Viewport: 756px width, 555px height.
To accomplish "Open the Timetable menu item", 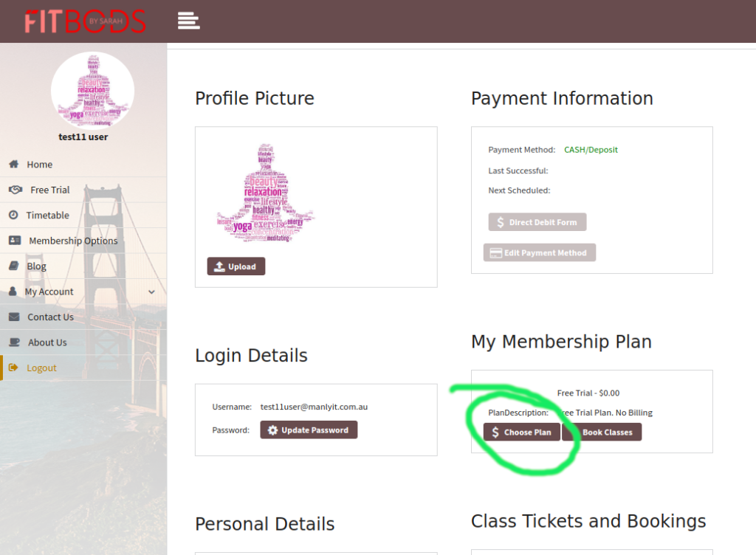I will pos(48,216).
